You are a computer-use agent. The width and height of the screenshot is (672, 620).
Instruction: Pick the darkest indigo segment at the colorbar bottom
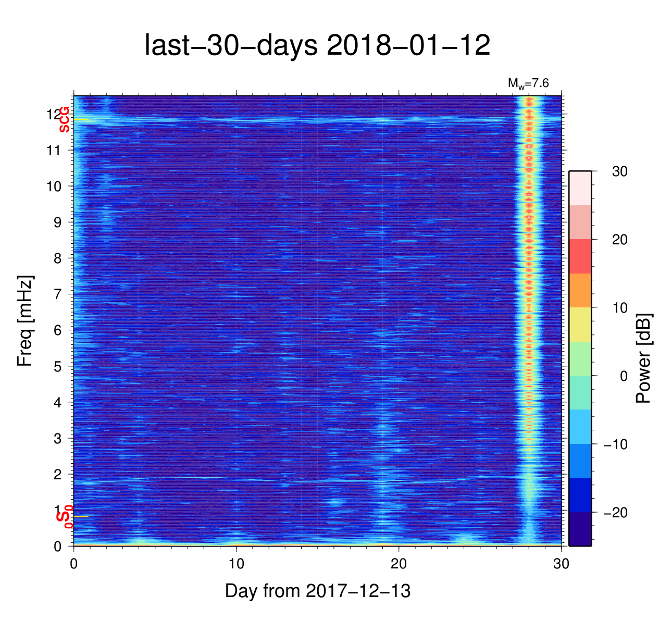580,529
